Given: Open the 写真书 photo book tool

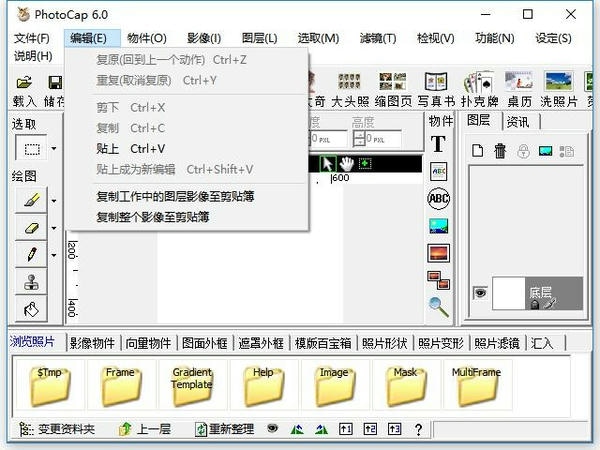Looking at the screenshot, I should [x=436, y=90].
